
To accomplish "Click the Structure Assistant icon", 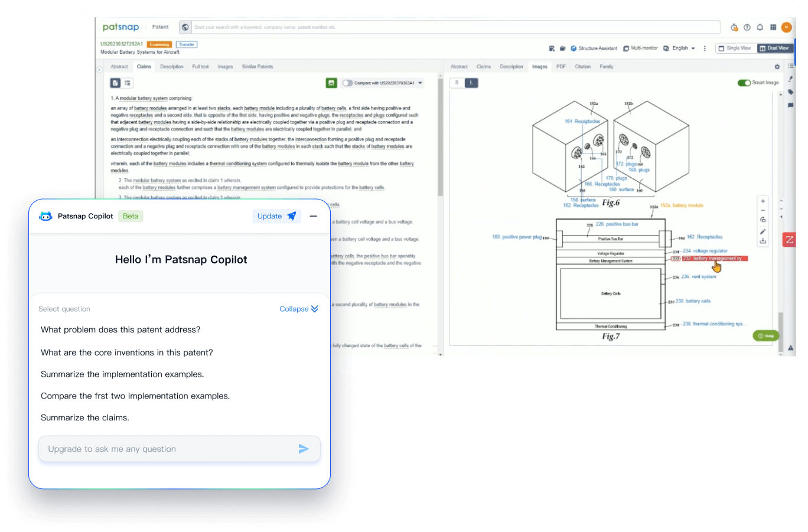I will (x=574, y=48).
